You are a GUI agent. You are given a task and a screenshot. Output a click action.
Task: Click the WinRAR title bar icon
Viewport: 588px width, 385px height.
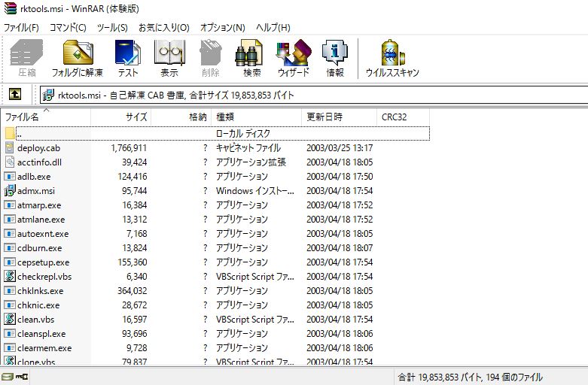pyautogui.click(x=11, y=8)
